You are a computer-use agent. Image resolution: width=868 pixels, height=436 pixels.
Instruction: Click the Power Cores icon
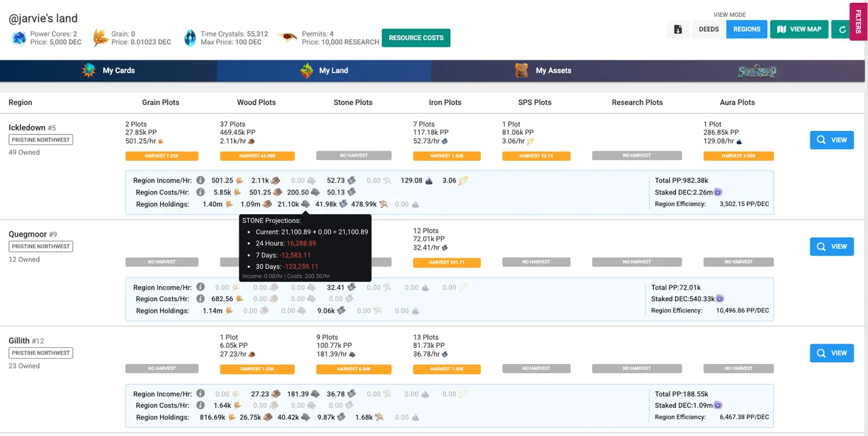coord(18,38)
